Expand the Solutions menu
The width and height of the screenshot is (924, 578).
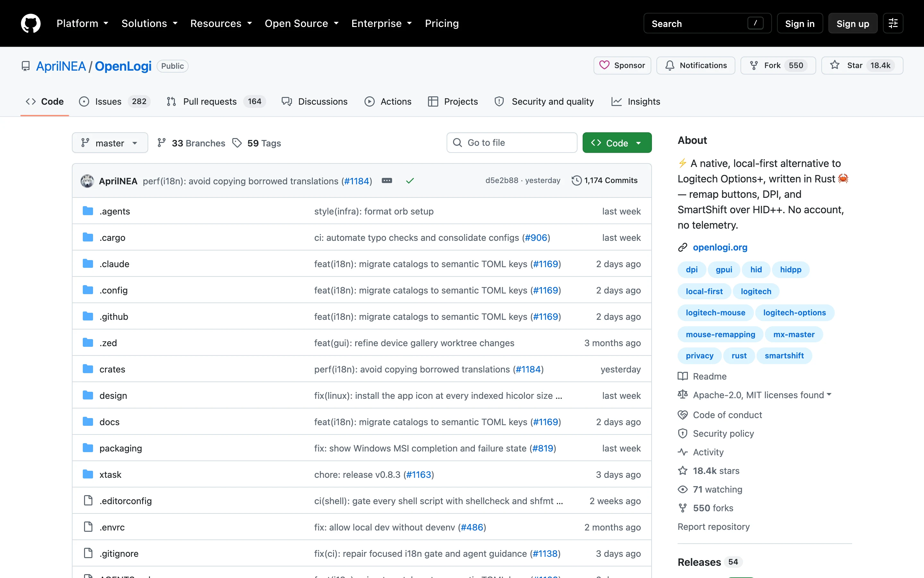pos(150,23)
